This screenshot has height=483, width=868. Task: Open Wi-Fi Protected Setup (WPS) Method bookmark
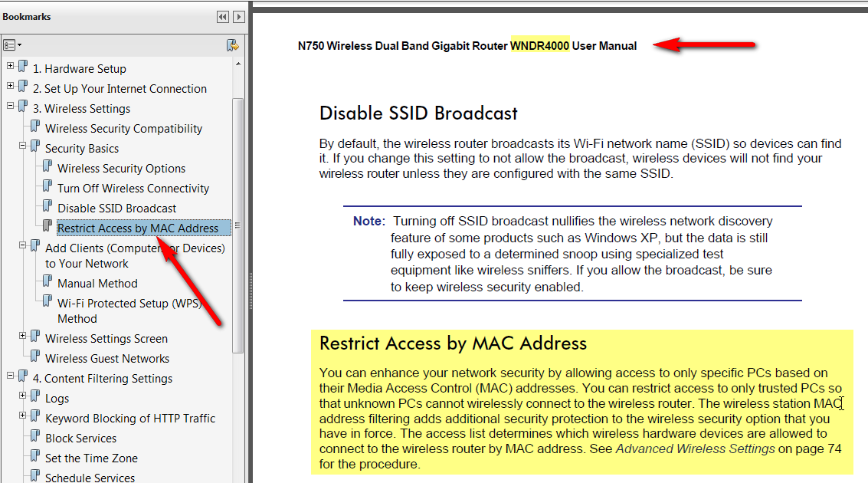tap(129, 310)
